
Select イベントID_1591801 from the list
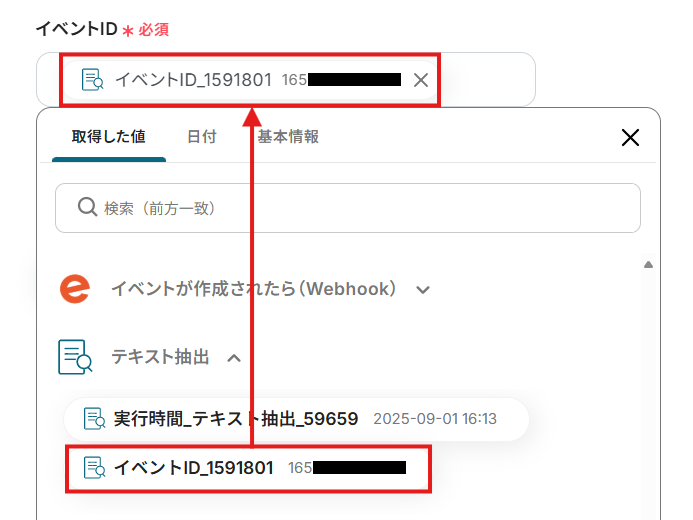click(248, 468)
